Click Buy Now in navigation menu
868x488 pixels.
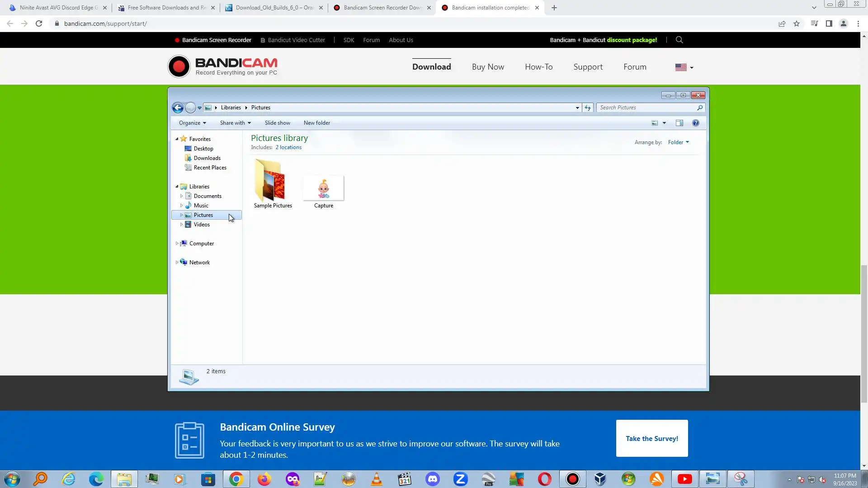488,67
